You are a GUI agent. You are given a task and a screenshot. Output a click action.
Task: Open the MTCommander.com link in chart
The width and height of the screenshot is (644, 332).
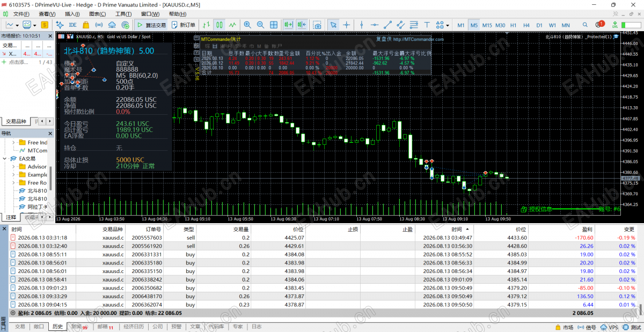click(418, 39)
